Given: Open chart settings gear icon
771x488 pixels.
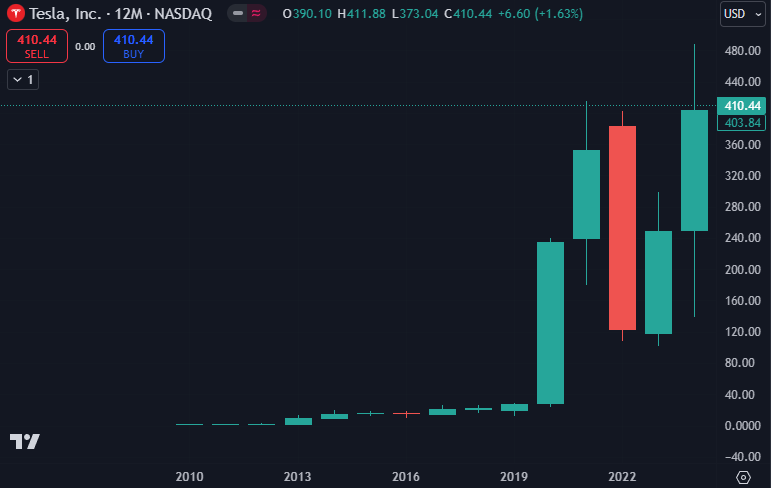Looking at the screenshot, I should click(x=743, y=477).
